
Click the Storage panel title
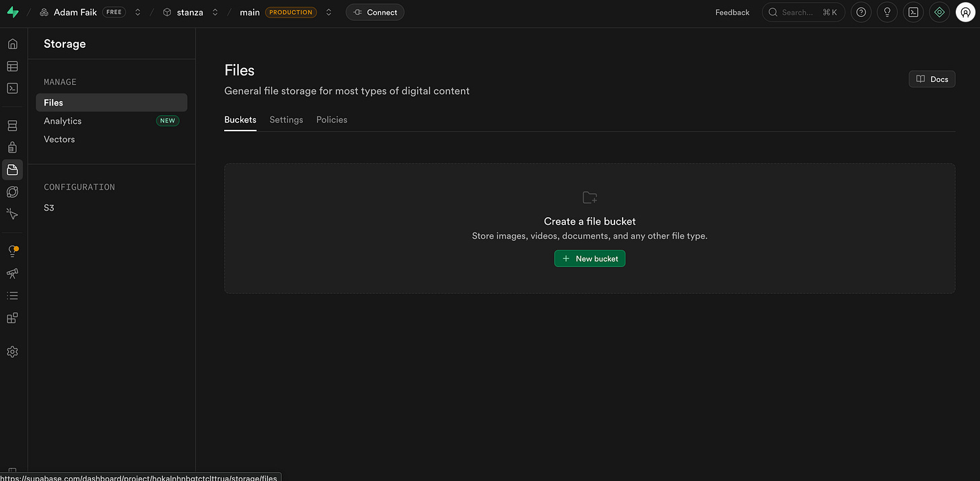[x=65, y=44]
